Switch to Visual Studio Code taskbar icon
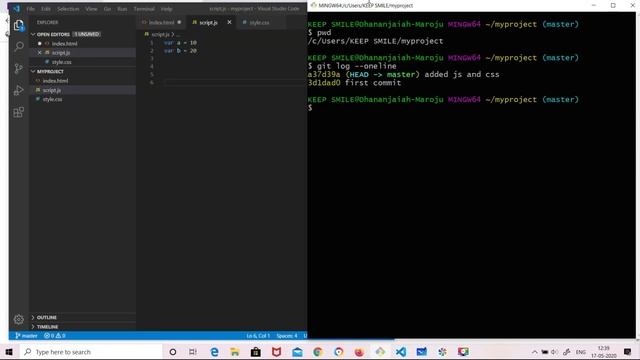 pos(401,352)
